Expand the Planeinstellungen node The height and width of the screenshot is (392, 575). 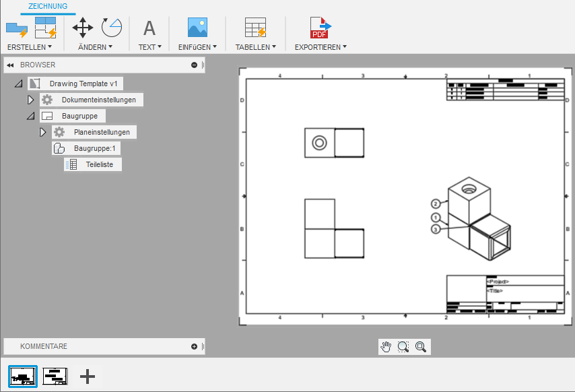[43, 132]
